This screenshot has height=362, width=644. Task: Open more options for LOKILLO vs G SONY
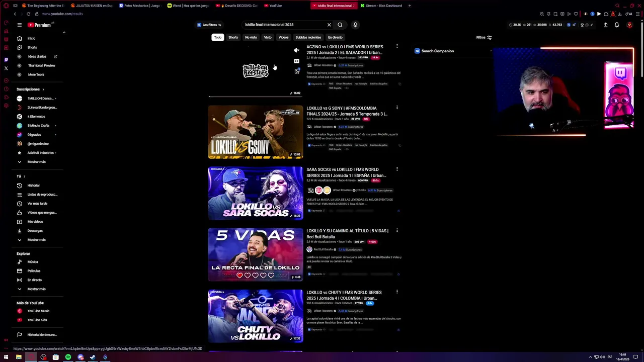pyautogui.click(x=397, y=108)
